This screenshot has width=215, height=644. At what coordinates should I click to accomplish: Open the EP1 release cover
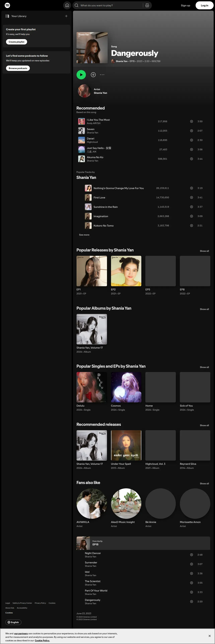click(x=92, y=271)
